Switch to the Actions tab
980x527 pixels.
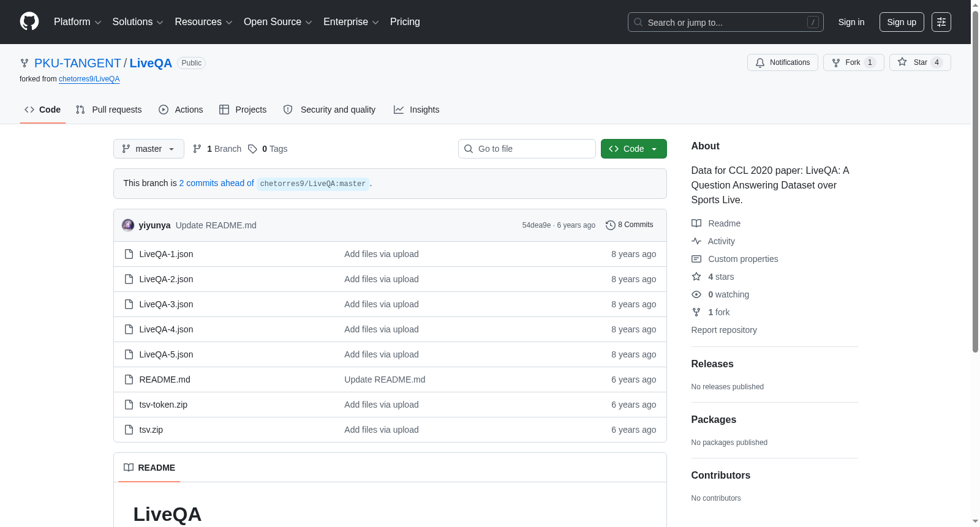pyautogui.click(x=181, y=110)
